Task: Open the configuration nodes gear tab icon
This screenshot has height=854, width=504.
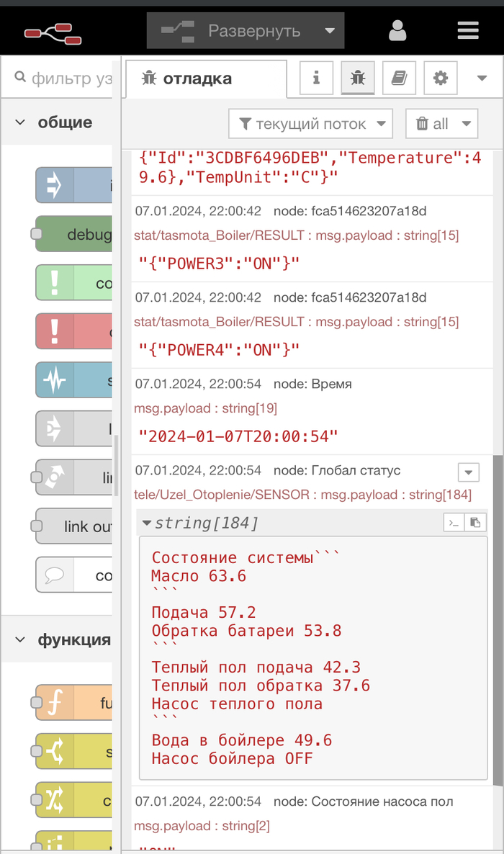Action: point(440,78)
